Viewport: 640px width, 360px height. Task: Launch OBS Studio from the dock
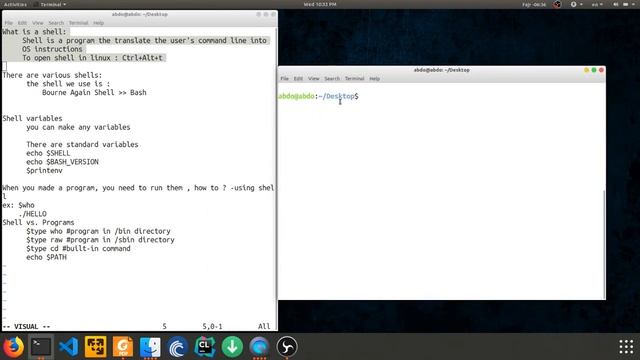pyautogui.click(x=287, y=347)
